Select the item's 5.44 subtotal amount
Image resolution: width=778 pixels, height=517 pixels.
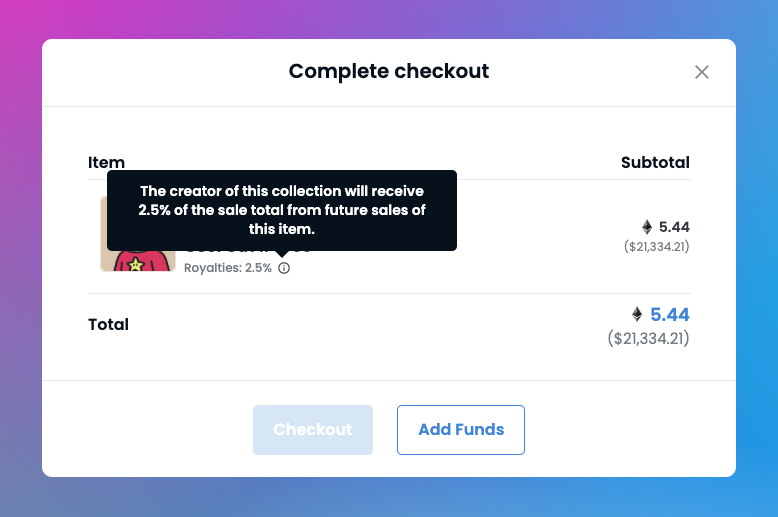[674, 227]
